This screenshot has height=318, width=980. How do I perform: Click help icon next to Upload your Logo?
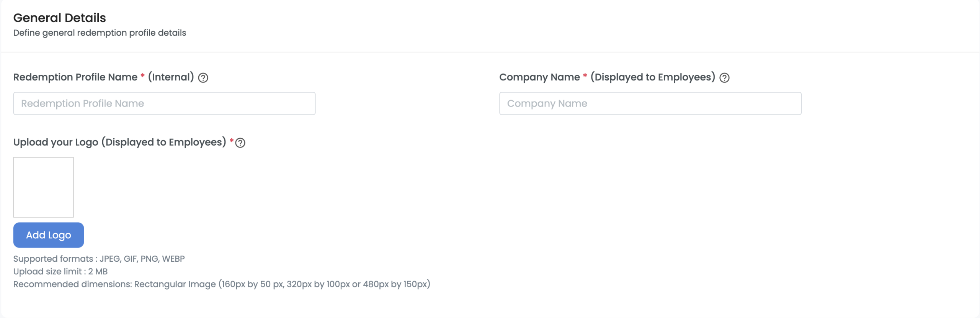click(240, 143)
